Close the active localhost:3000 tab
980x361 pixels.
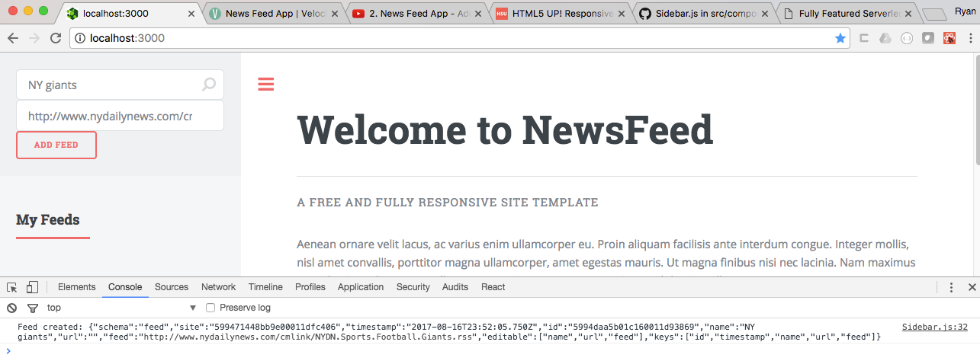pos(191,14)
